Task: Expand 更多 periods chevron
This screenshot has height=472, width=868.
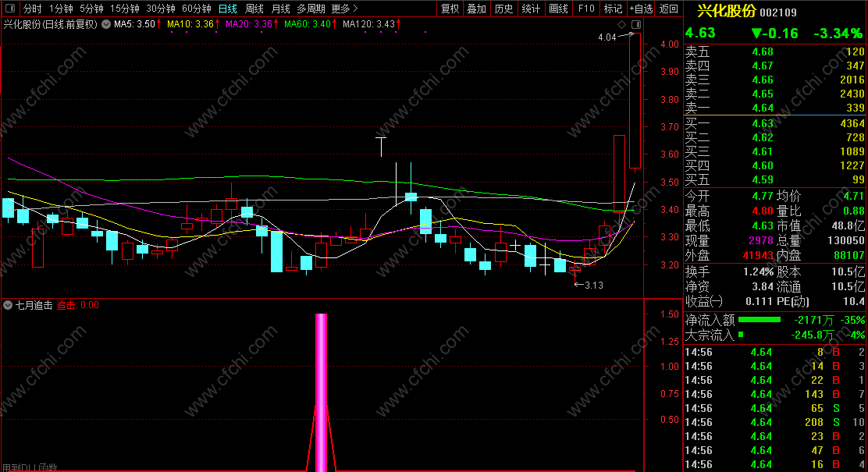Action: coord(345,9)
